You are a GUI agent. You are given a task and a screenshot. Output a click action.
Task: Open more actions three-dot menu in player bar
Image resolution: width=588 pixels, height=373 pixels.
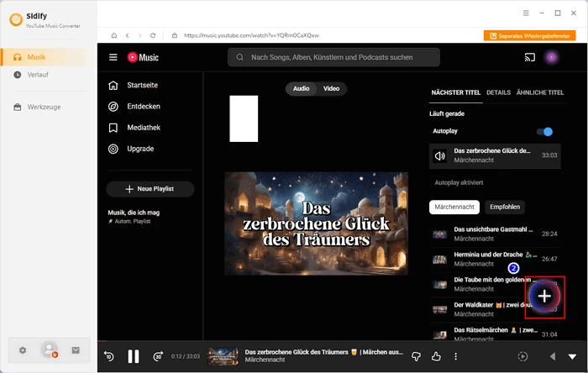(455, 356)
